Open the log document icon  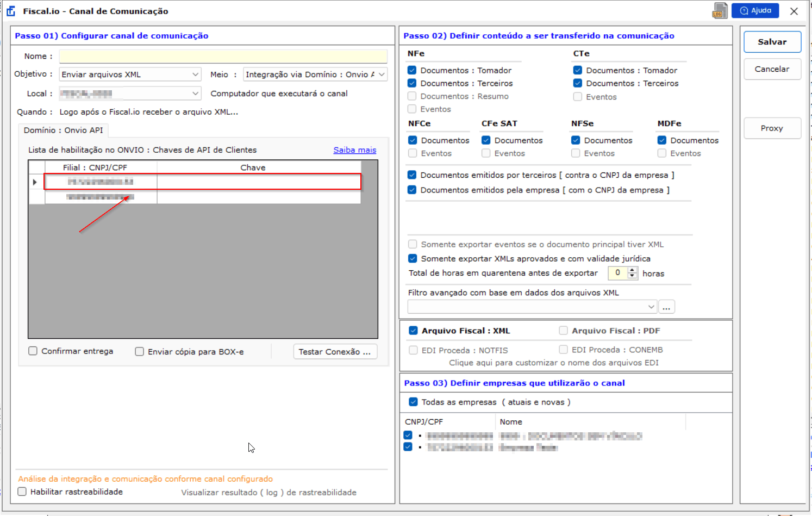pyautogui.click(x=720, y=11)
